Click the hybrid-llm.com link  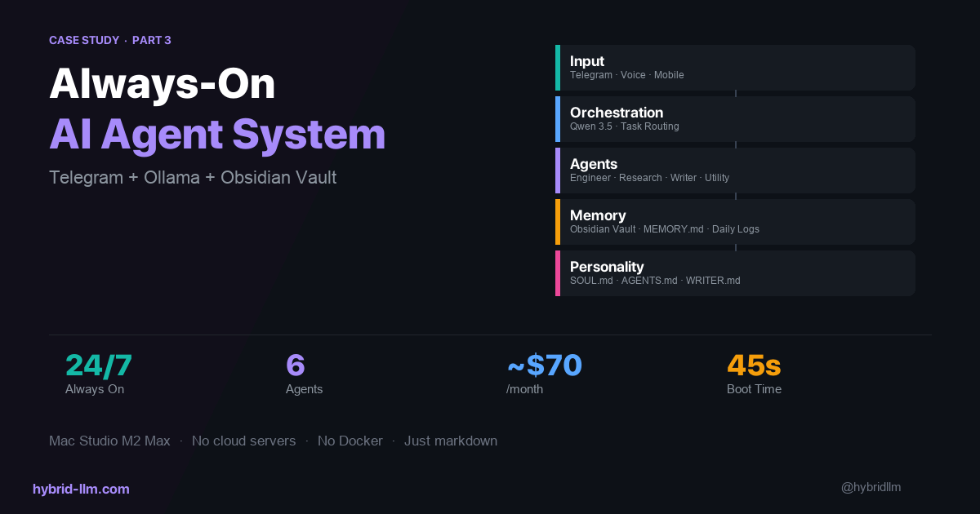[81, 489]
